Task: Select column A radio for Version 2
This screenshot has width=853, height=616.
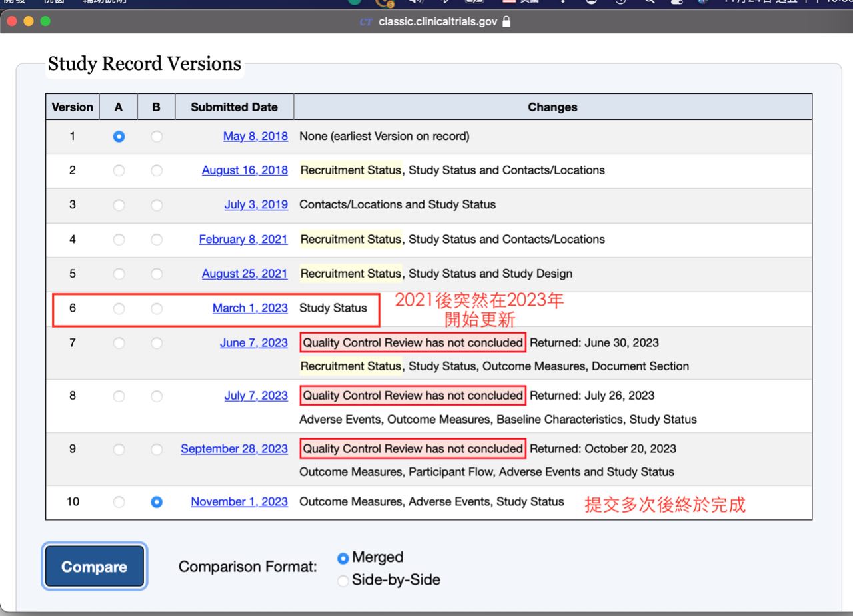Action: 119,170
